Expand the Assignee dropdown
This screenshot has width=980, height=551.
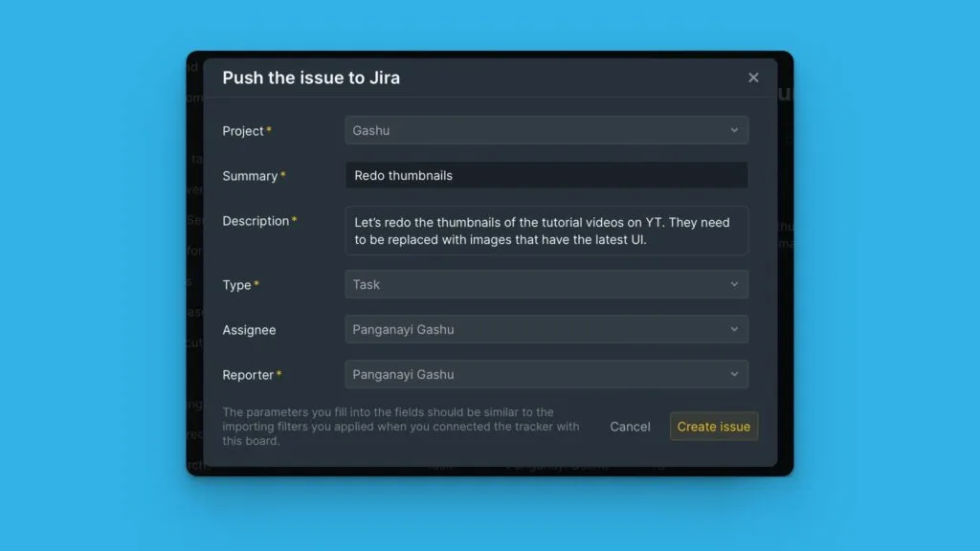(536, 329)
